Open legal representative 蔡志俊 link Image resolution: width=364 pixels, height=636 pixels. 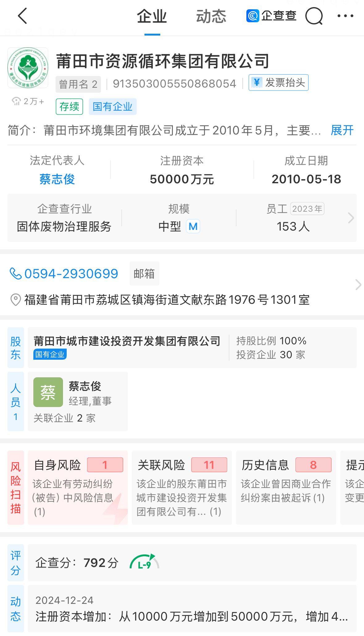pyautogui.click(x=57, y=179)
